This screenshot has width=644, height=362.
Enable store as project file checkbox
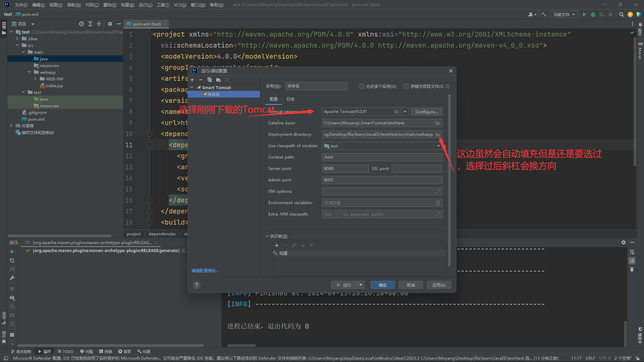[x=406, y=86]
